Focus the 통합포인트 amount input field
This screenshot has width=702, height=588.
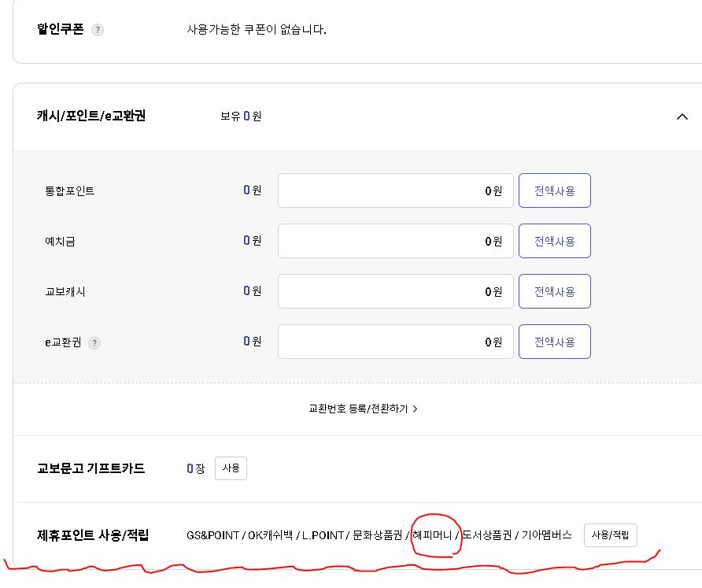[395, 190]
